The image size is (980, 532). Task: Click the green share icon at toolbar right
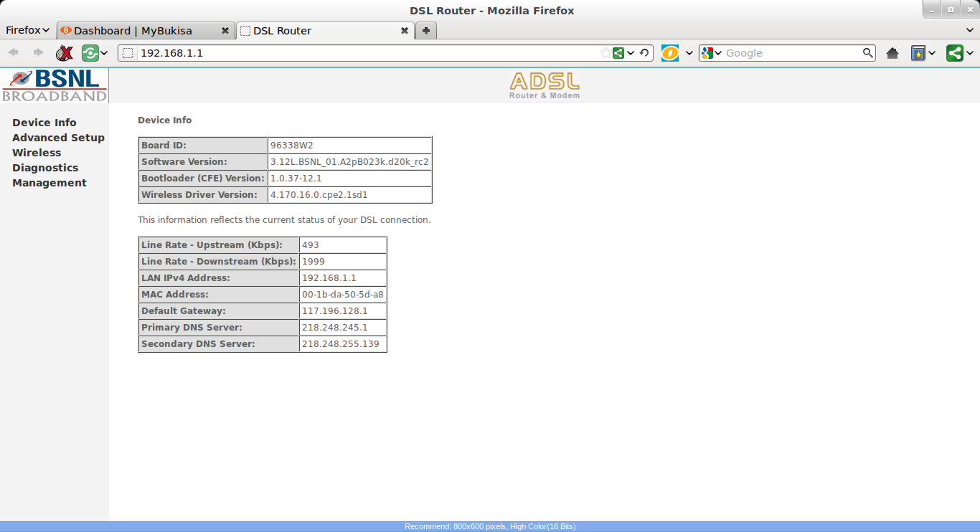tap(955, 52)
